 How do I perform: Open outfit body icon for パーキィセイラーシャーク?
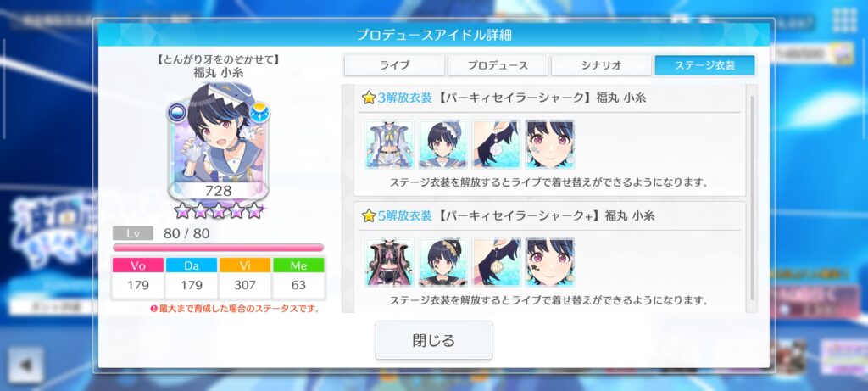[x=389, y=144]
